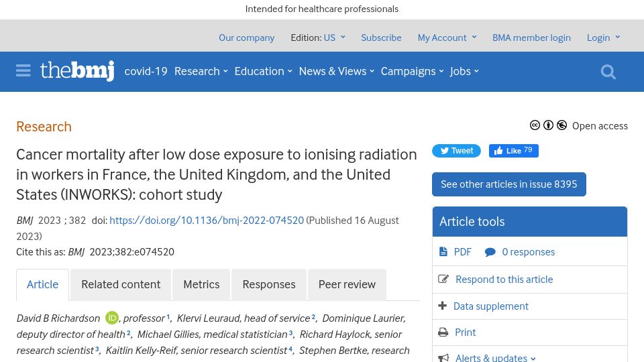
Task: Switch to the Peer review tab
Action: point(347,284)
